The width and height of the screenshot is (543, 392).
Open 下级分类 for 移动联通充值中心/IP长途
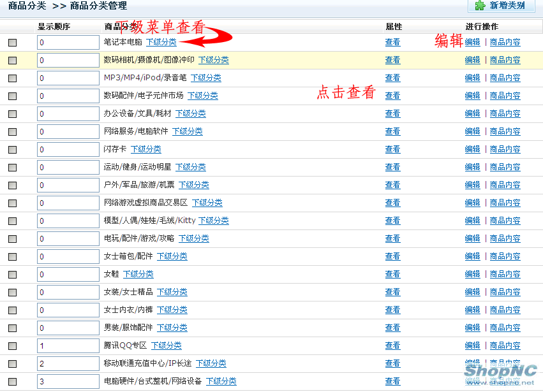click(x=211, y=363)
